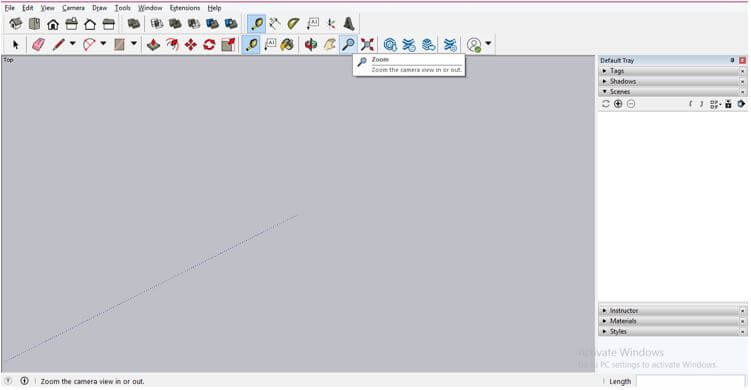
Task: Activate the Eraser tool
Action: coord(38,45)
